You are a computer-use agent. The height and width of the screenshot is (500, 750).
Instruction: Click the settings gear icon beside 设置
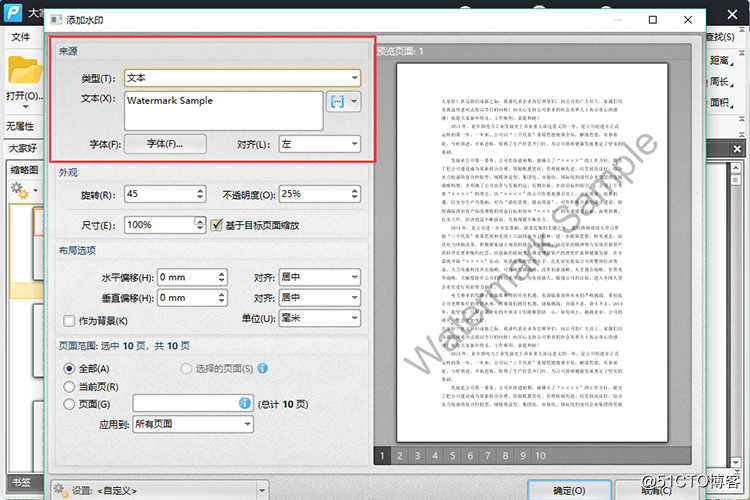[61, 490]
